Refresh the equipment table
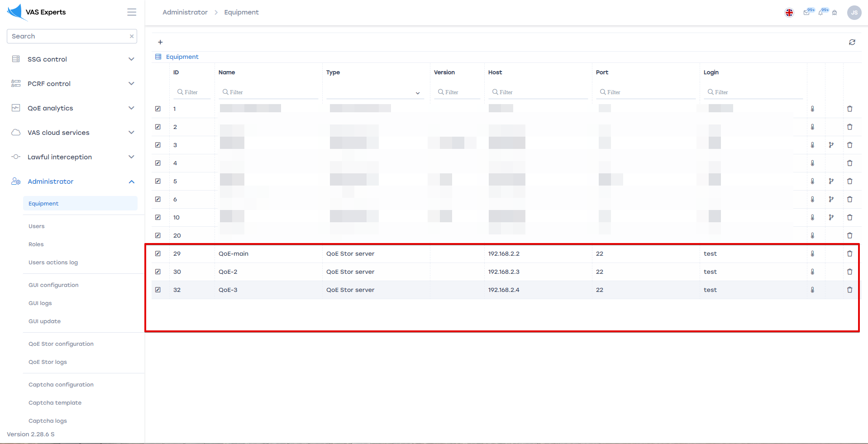This screenshot has height=444, width=868. (852, 42)
